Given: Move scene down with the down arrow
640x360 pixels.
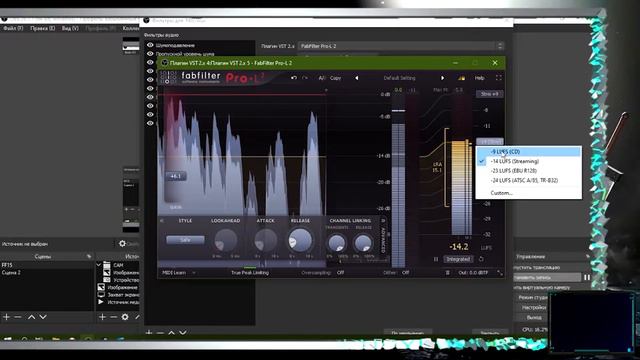Looking at the screenshot, I should (43, 317).
